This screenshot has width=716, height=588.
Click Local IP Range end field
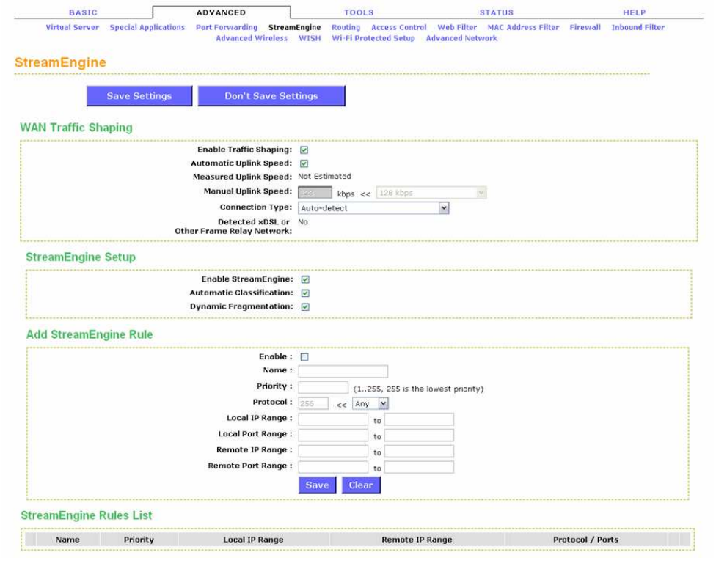(419, 419)
